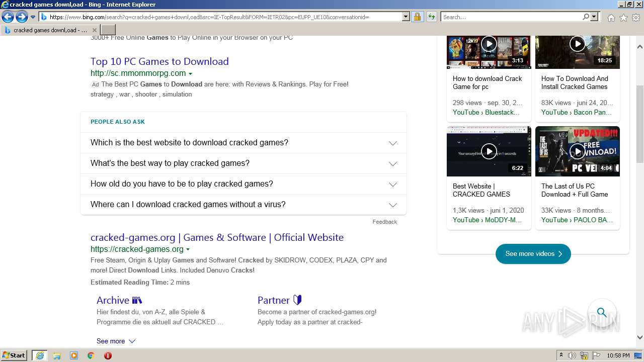This screenshot has height=362, width=644.
Task: Click the floating search magnifier button
Action: [602, 312]
